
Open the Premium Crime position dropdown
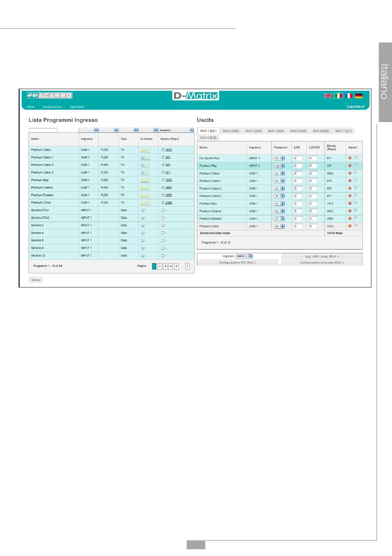click(x=280, y=226)
